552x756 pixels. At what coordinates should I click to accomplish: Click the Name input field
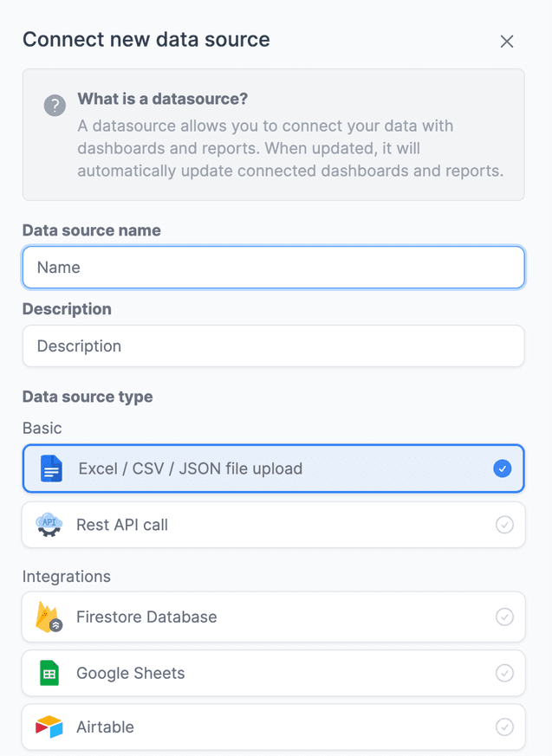(273, 267)
